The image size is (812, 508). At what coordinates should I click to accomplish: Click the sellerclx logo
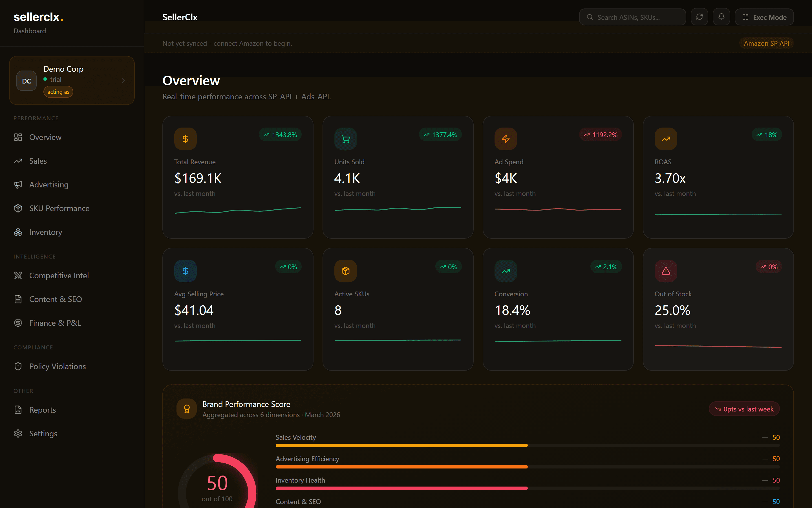point(38,17)
